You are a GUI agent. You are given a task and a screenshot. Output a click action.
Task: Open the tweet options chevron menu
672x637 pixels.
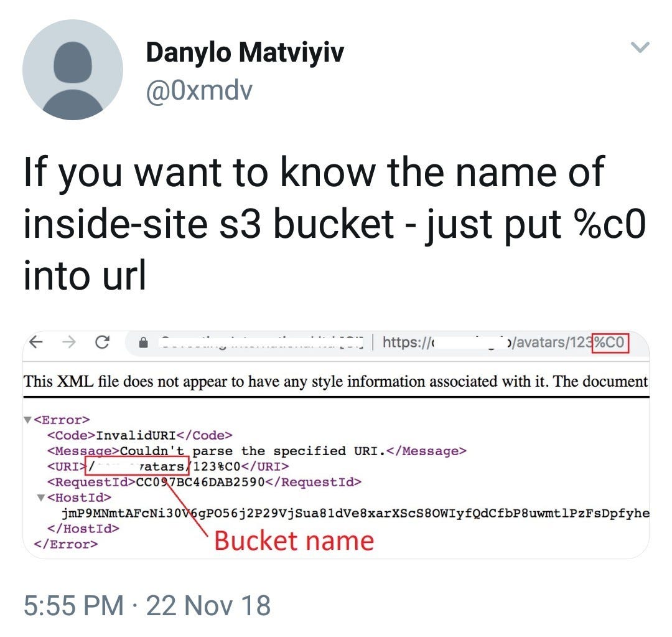coord(640,47)
